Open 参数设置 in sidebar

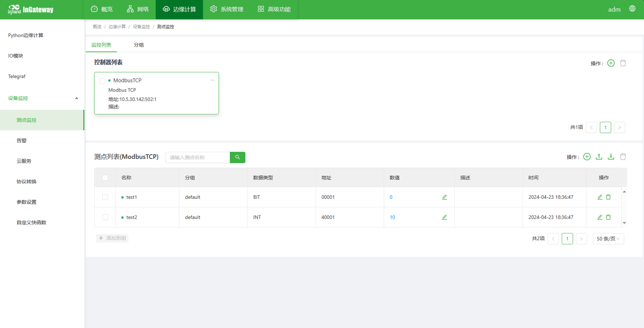click(x=42, y=202)
